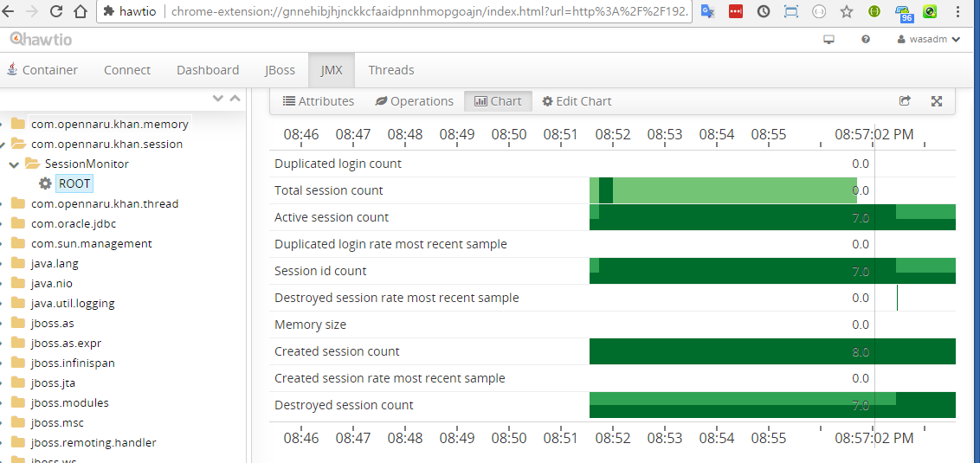The height and width of the screenshot is (463, 980).
Task: Reload the page
Action: (55, 12)
